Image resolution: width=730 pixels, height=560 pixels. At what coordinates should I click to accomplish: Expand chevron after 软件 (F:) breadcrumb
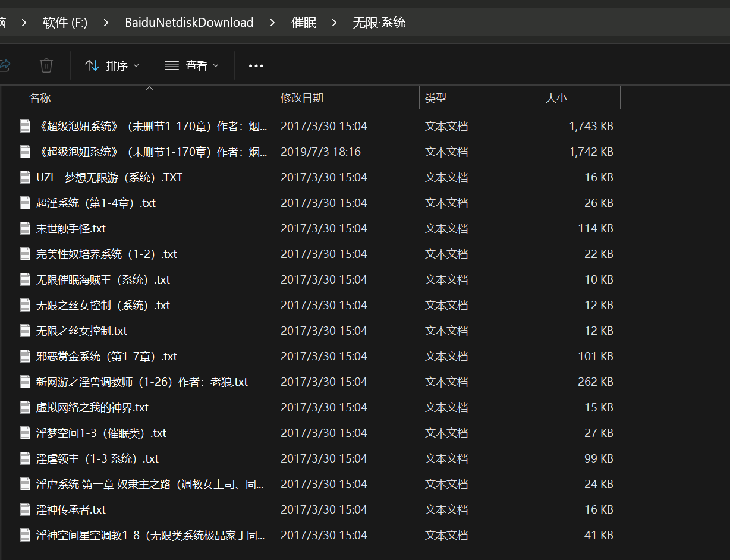pos(106,23)
